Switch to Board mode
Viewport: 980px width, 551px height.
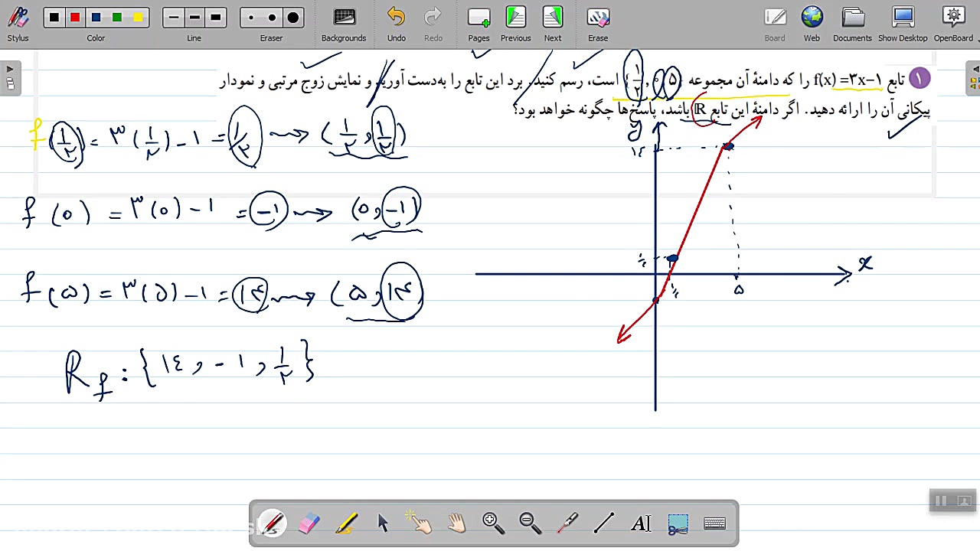click(775, 24)
